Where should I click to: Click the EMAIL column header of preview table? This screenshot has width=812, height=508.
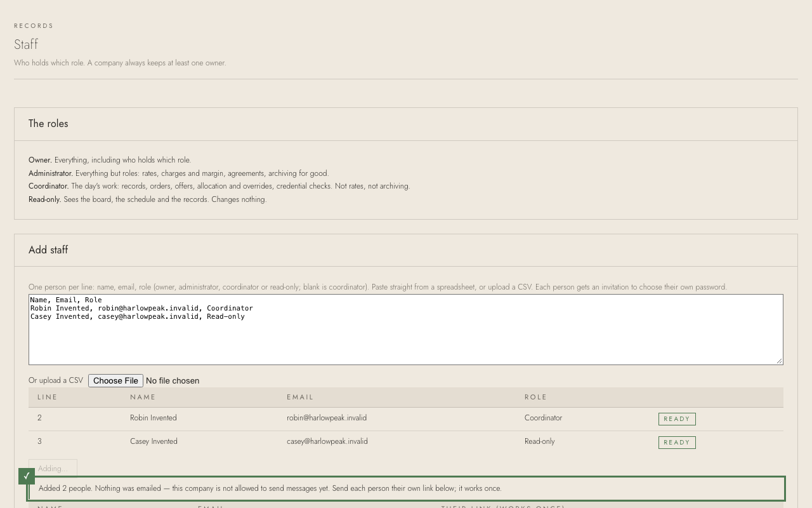pos(300,397)
